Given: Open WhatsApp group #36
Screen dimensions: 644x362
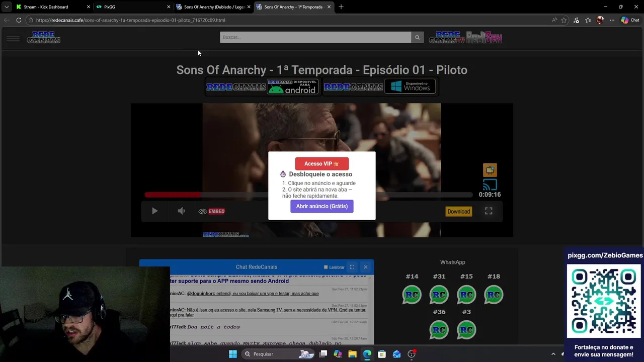Looking at the screenshot, I should point(439,330).
